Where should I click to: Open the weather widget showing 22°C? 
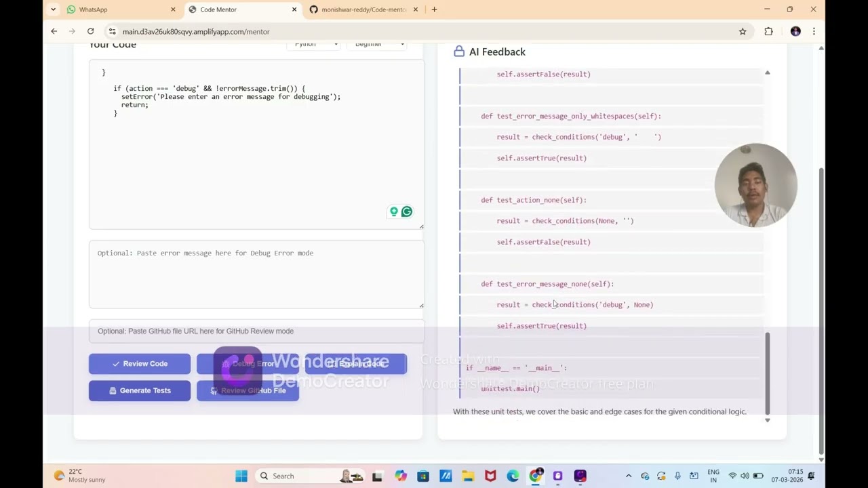(80, 476)
